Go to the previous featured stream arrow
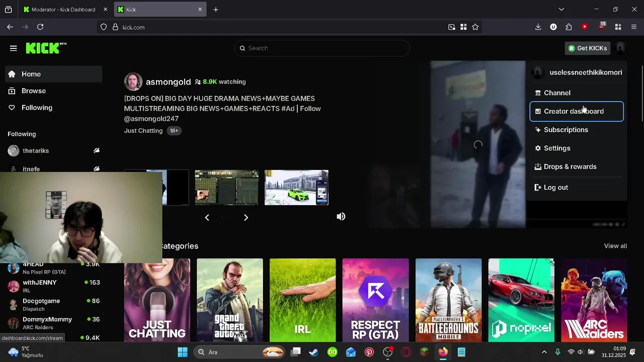The width and height of the screenshot is (644, 362). (x=207, y=217)
